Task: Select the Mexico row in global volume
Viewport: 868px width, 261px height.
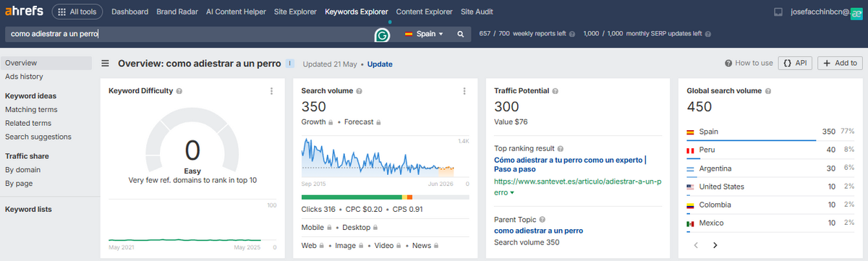Action: tap(770, 223)
